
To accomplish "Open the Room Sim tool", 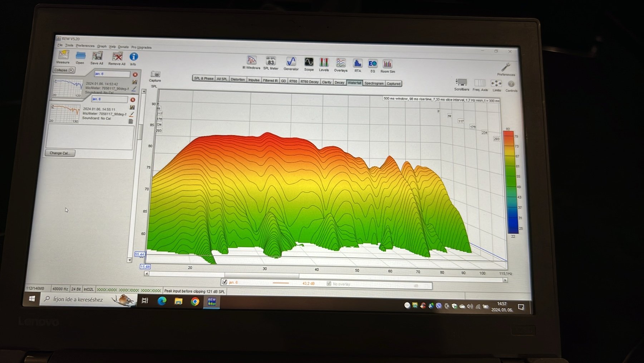I will click(387, 65).
